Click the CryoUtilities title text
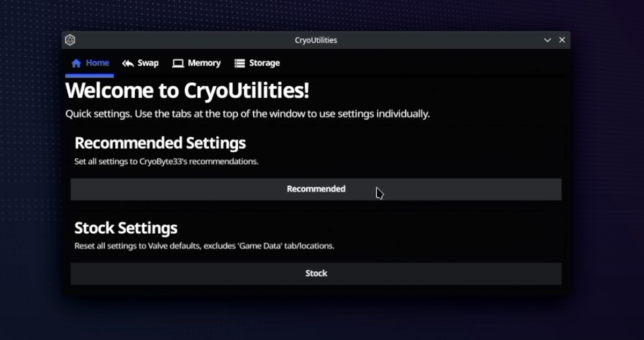This screenshot has height=340, width=644. (316, 40)
